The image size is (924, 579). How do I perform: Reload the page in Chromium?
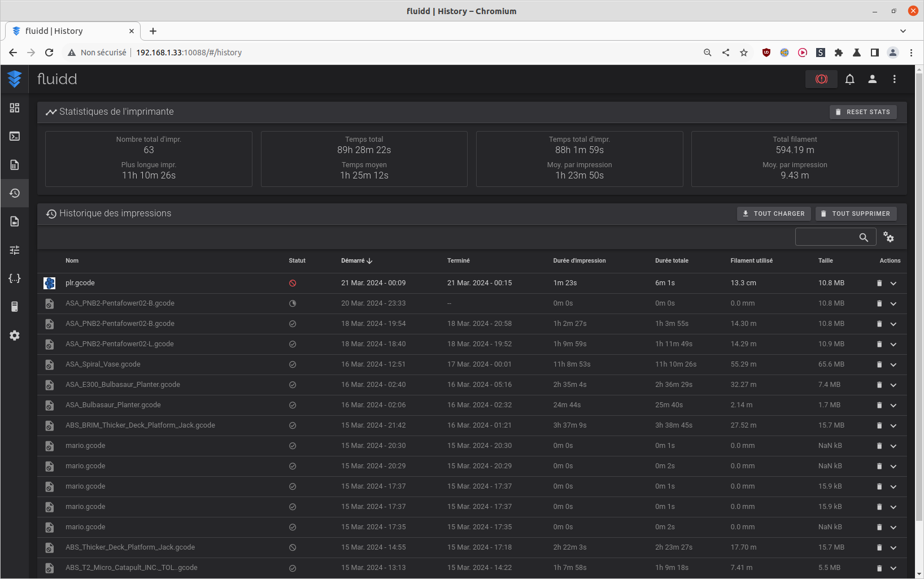tap(49, 53)
